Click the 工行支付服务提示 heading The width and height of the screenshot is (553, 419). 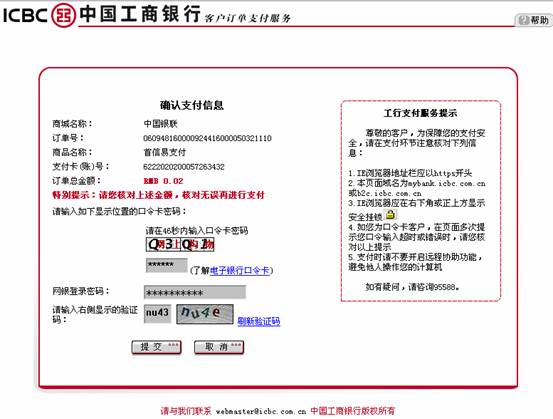coord(420,113)
